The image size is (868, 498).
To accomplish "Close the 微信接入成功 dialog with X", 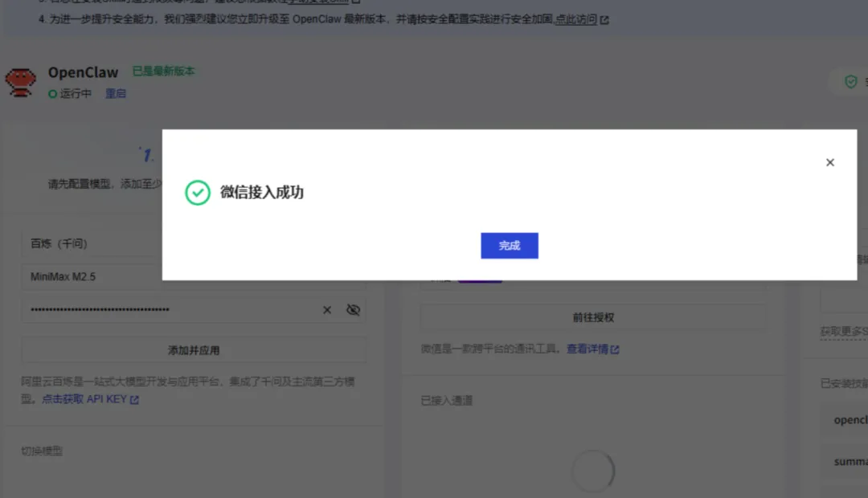I will (829, 162).
